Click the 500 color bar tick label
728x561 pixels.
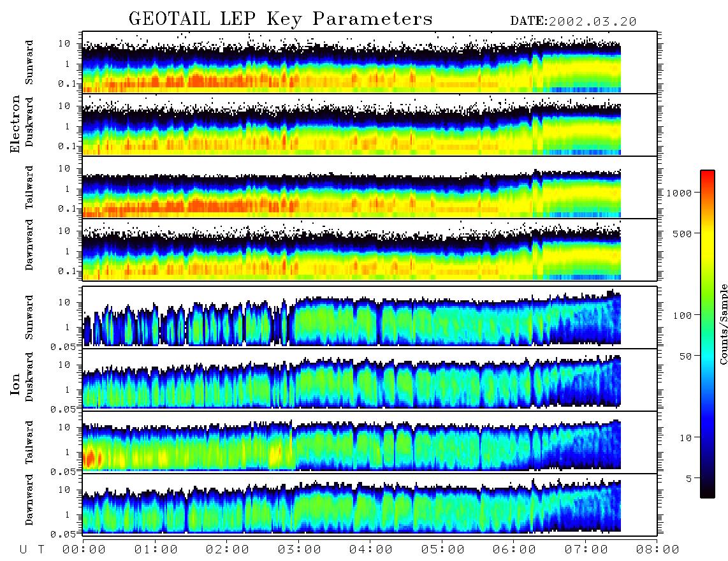(683, 233)
